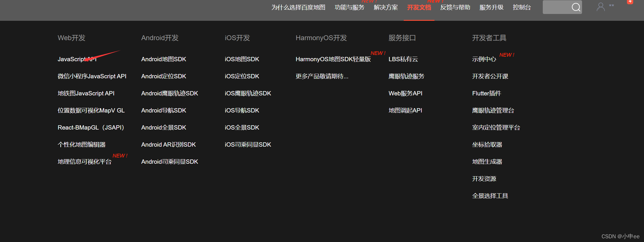This screenshot has width=644, height=242.
Task: Click the HarmonyOS开发 column heading
Action: click(321, 38)
